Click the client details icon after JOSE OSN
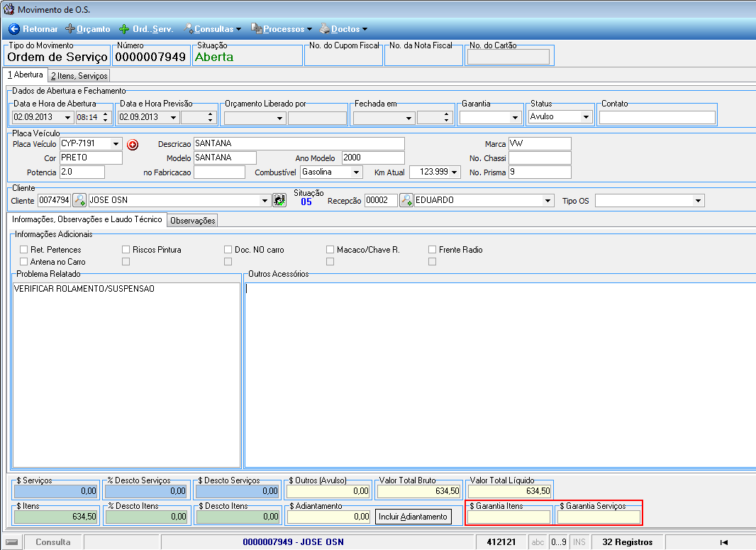The width and height of the screenshot is (756, 550). (x=279, y=200)
